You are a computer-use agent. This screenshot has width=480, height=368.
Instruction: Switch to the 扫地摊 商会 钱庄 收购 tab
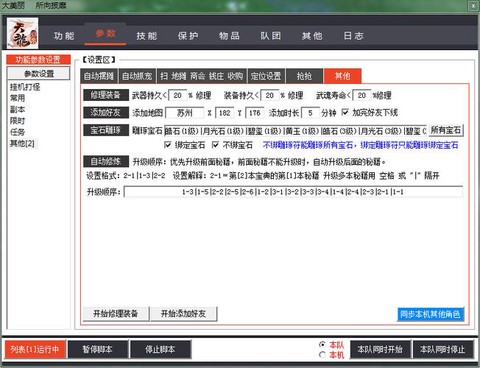[x=202, y=76]
